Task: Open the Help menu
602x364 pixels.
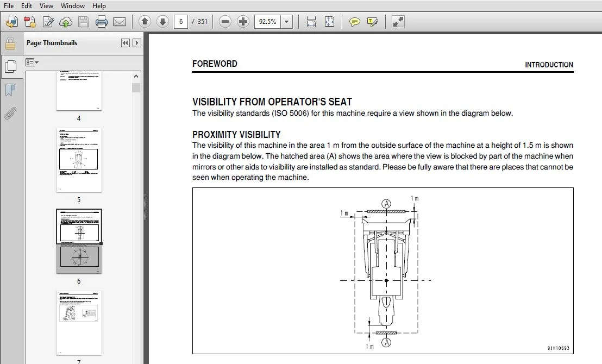Action: click(x=99, y=6)
